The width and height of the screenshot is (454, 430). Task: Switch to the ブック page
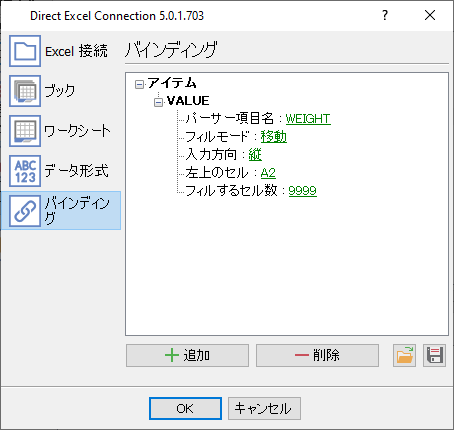61,91
